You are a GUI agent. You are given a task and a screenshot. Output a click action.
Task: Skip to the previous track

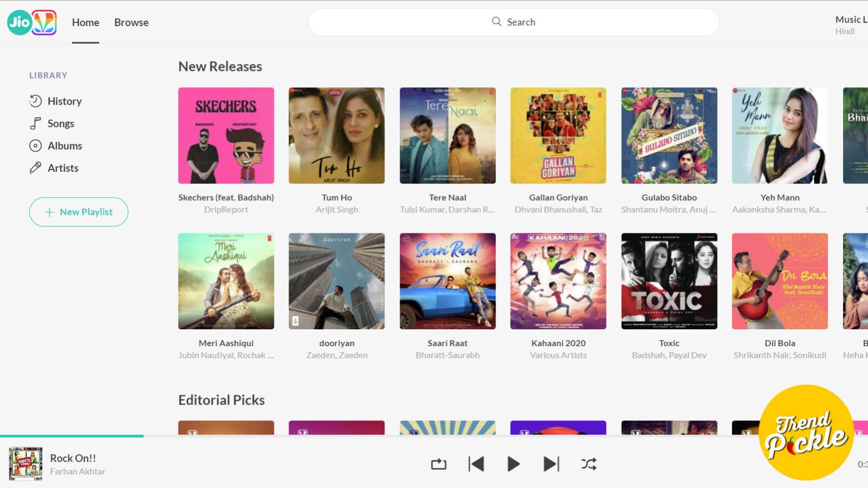click(476, 464)
